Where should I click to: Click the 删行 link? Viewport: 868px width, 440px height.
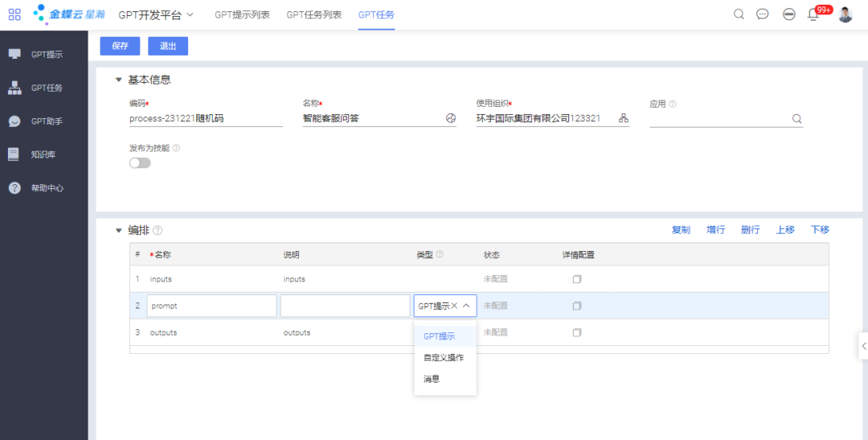[751, 230]
